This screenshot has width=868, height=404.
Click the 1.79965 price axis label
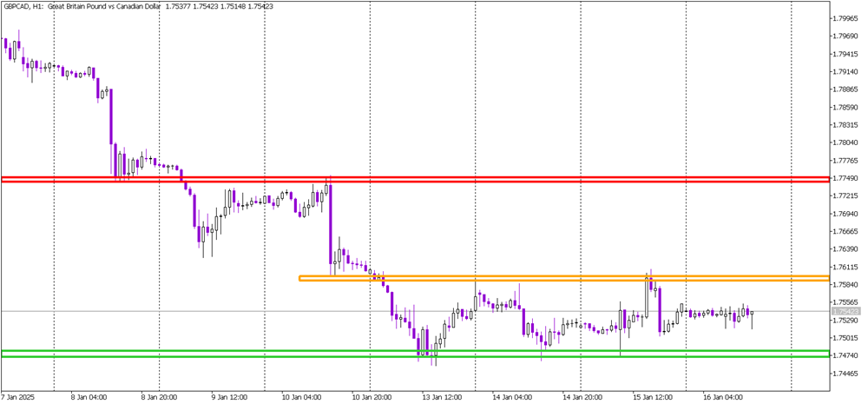[846, 18]
